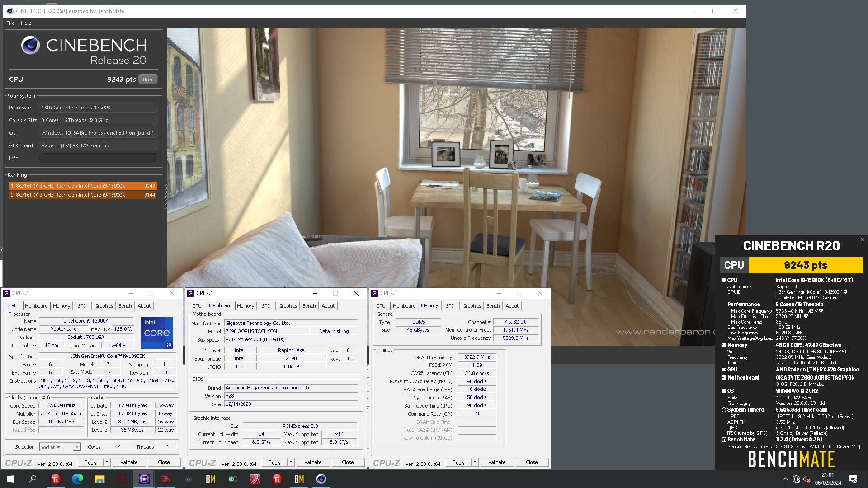
Task: Open the File menu in Cinebench
Action: [10, 23]
